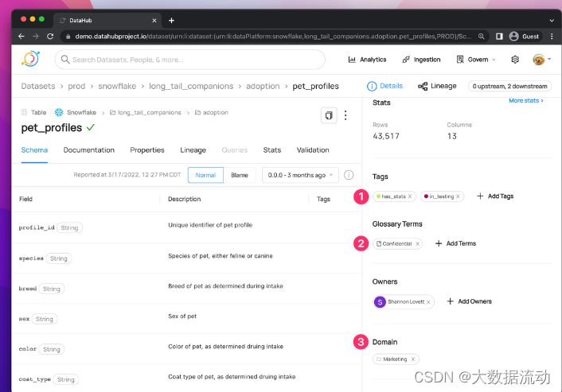Image resolution: width=562 pixels, height=392 pixels.
Task: Go back with the browser back arrow
Action: coord(21,36)
